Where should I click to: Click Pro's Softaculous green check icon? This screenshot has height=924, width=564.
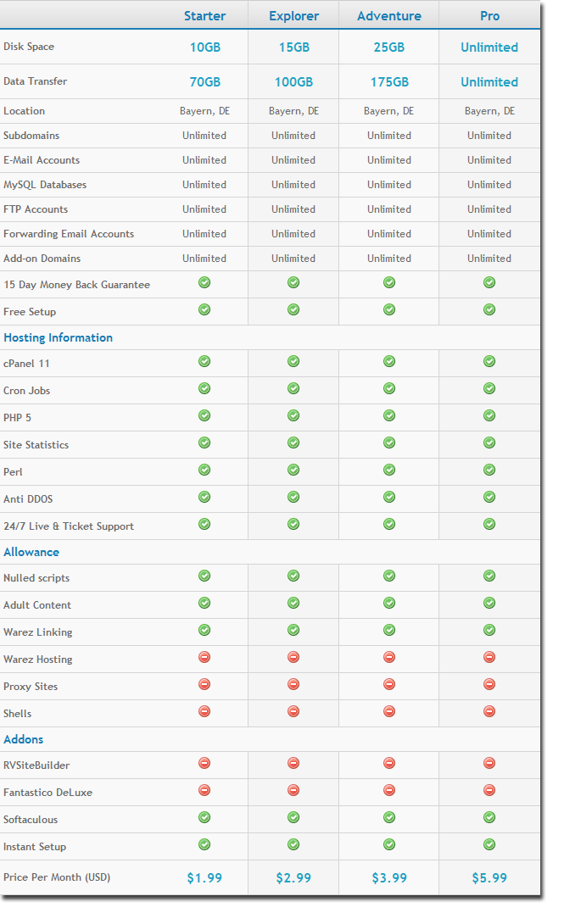coord(489,818)
